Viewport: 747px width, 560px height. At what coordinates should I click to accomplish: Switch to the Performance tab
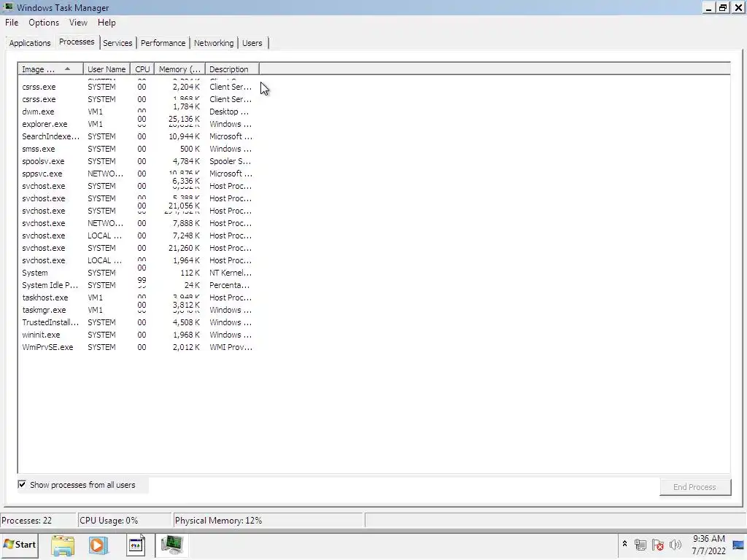[x=163, y=43]
